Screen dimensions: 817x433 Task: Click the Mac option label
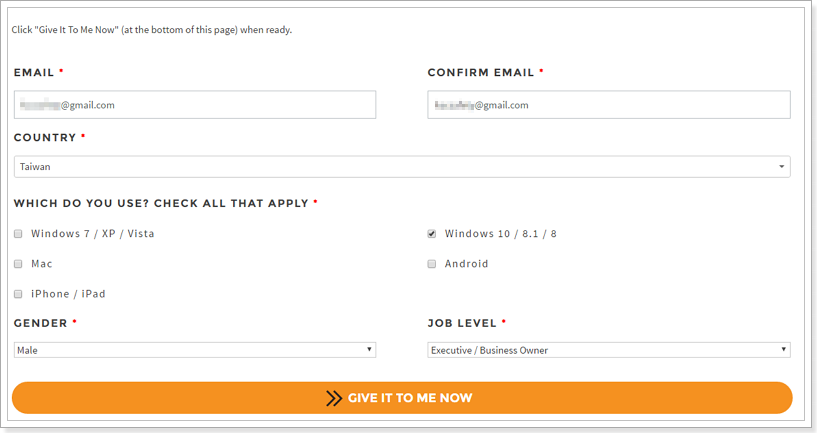42,264
